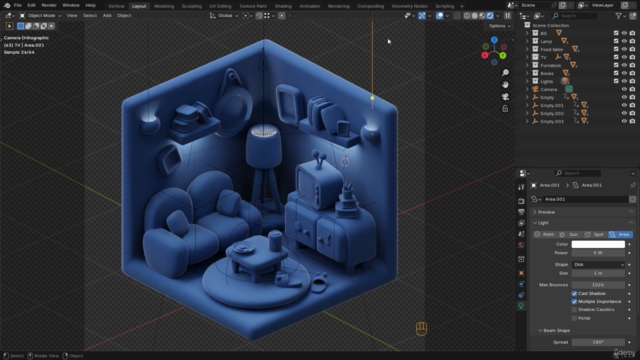
Task: Toggle the viewport overlays icon
Action: [440, 16]
